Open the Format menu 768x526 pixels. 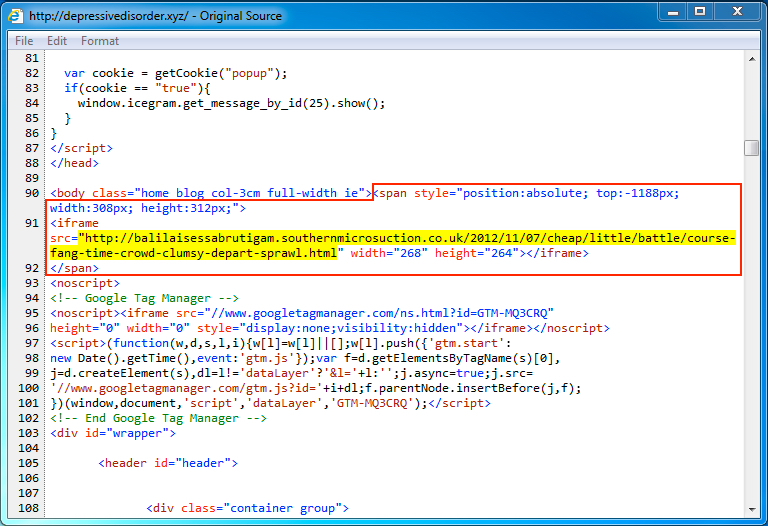point(100,41)
